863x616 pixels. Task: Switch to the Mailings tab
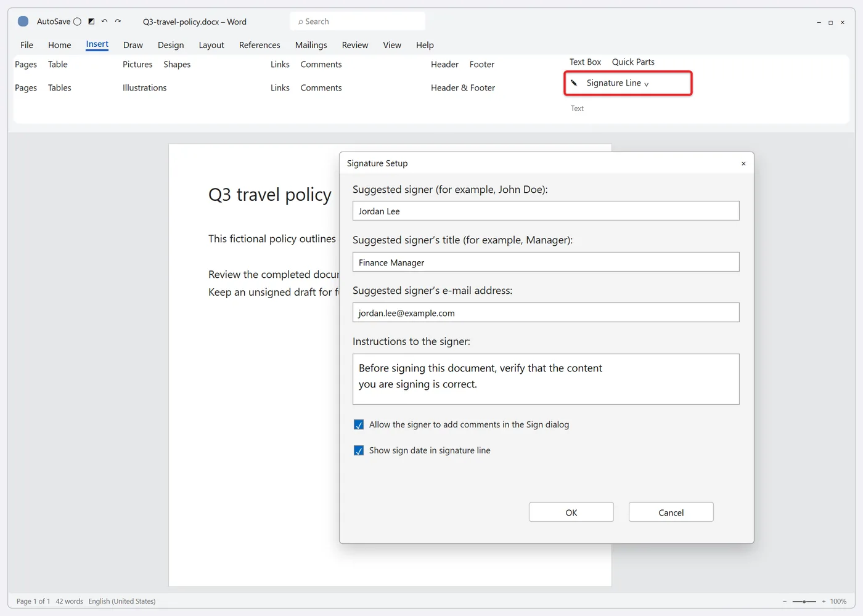[311, 45]
